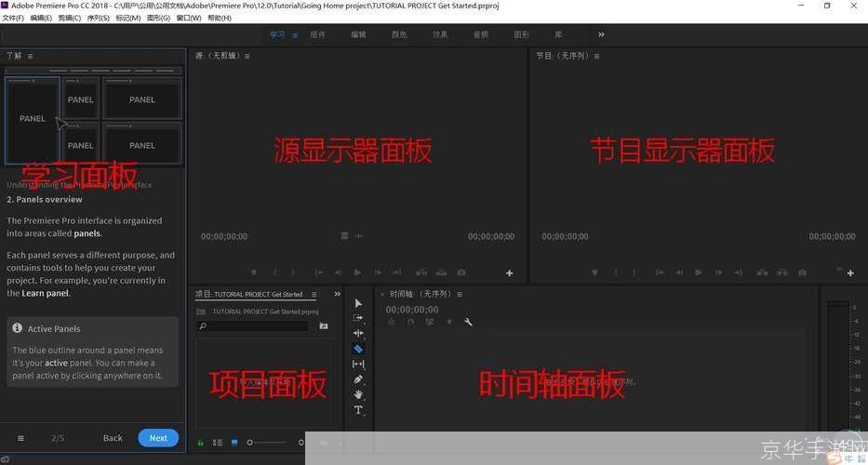Click the timeline playhead timecode
The width and height of the screenshot is (868, 465).
point(412,310)
